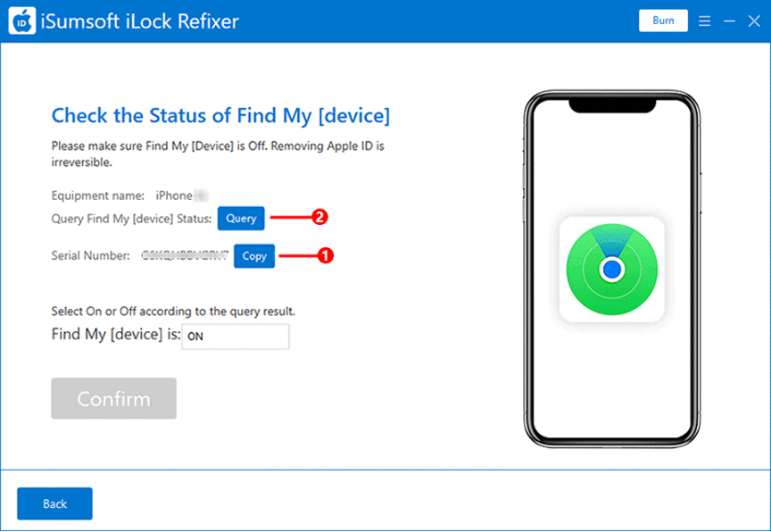Screen dimensions: 771x532
Task: Click the 'Serial Number:' label
Action: pyautogui.click(x=90, y=255)
